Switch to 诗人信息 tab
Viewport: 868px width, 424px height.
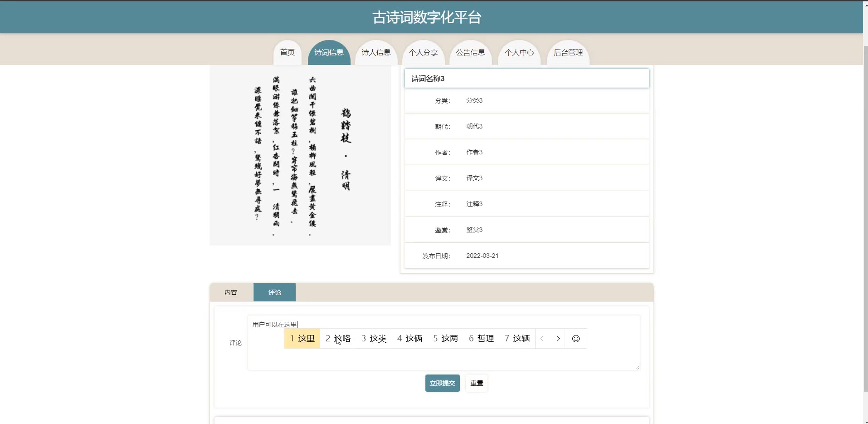376,53
